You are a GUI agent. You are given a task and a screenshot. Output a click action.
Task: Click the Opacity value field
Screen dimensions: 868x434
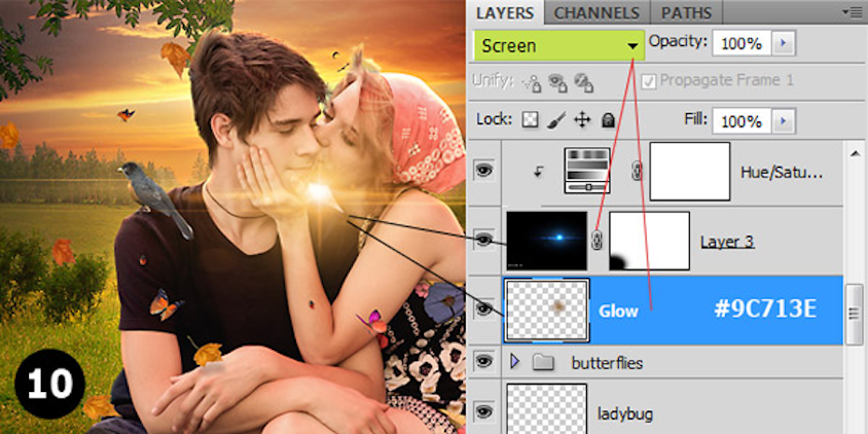tap(741, 44)
